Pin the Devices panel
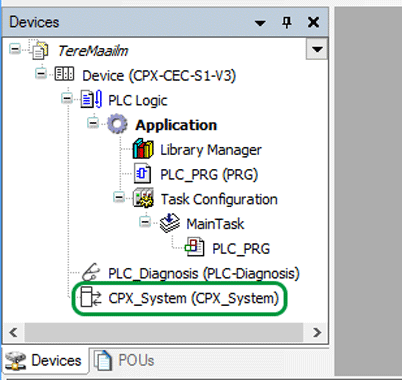The width and height of the screenshot is (402, 380). [x=287, y=23]
